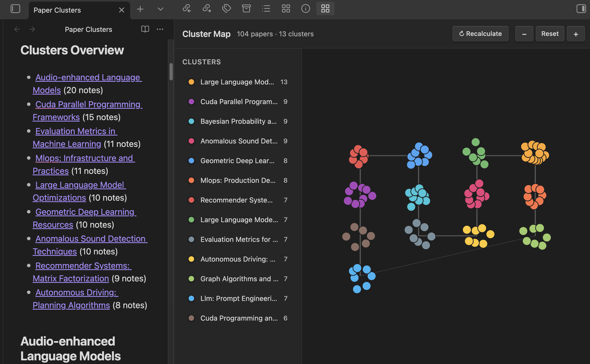Toggle the left sidebar panel
Screen dimensions: 590x364
click(15, 9)
